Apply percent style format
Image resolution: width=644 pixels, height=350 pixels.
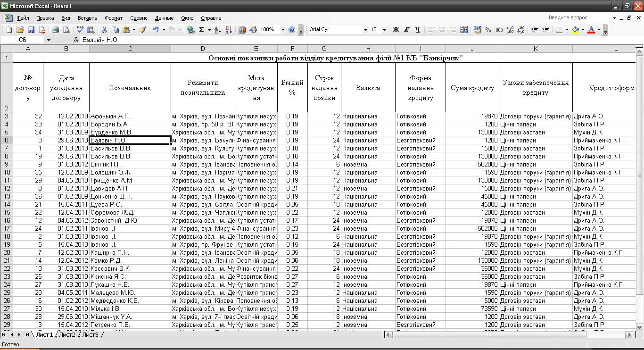coord(488,30)
